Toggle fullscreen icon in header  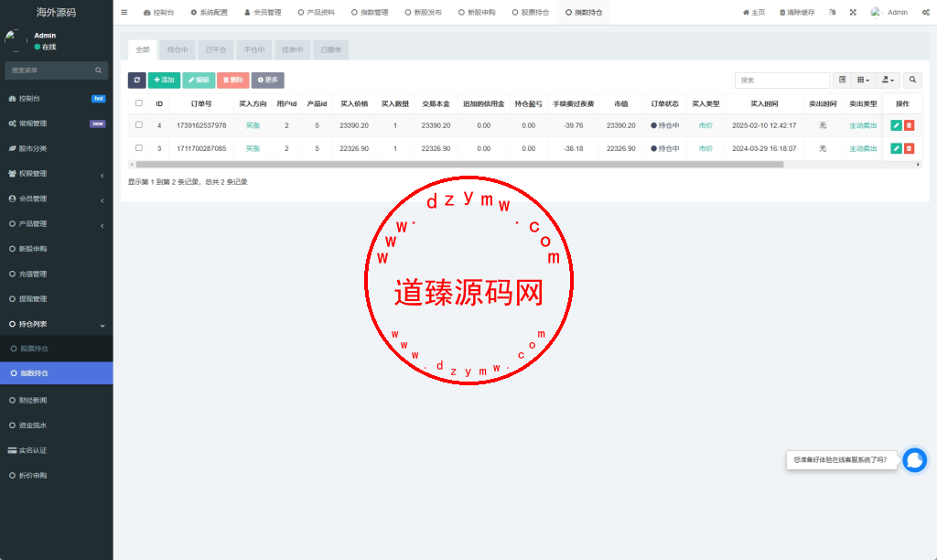(x=853, y=13)
